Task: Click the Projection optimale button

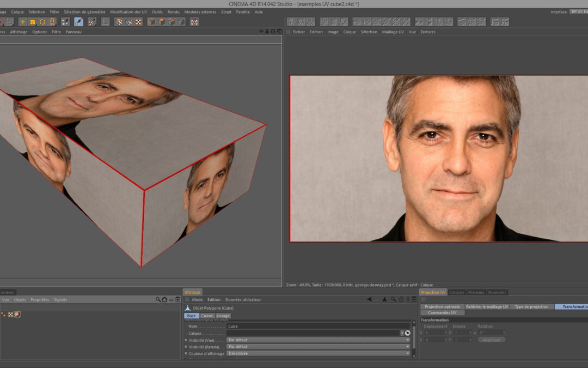Action: [x=442, y=307]
